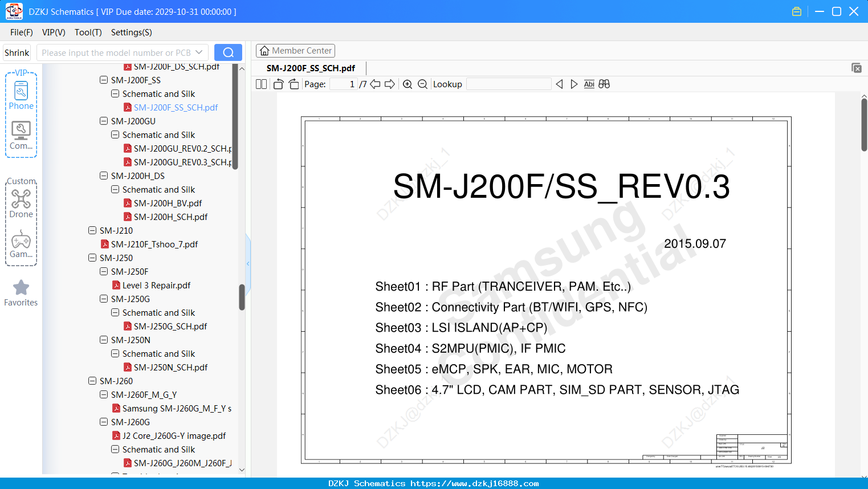Find next lookup match
The height and width of the screenshot is (489, 868).
pos(574,84)
